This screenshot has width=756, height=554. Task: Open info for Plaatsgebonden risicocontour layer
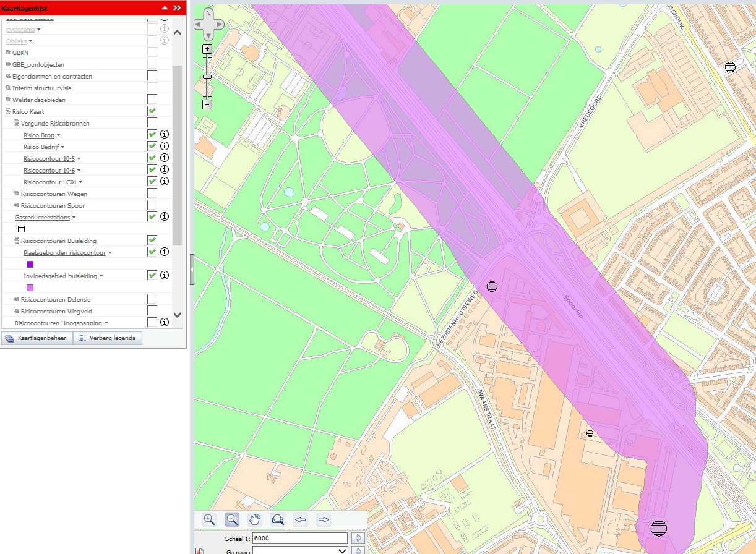coord(165,252)
